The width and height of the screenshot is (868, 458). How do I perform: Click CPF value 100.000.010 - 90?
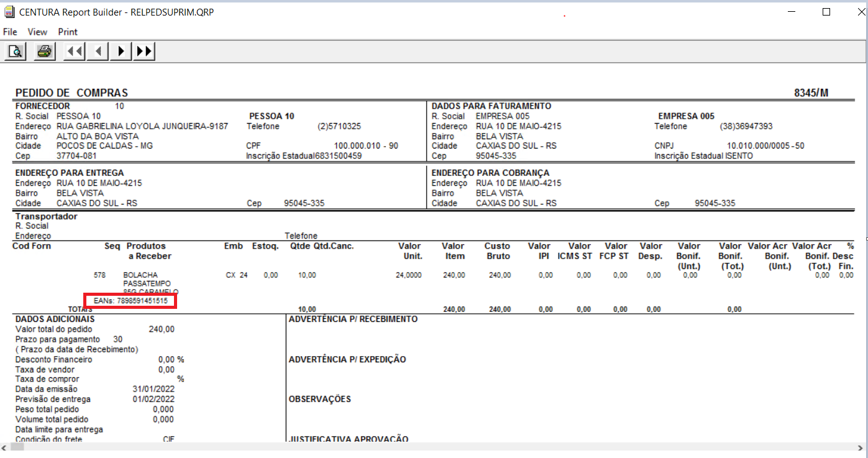[x=366, y=146]
